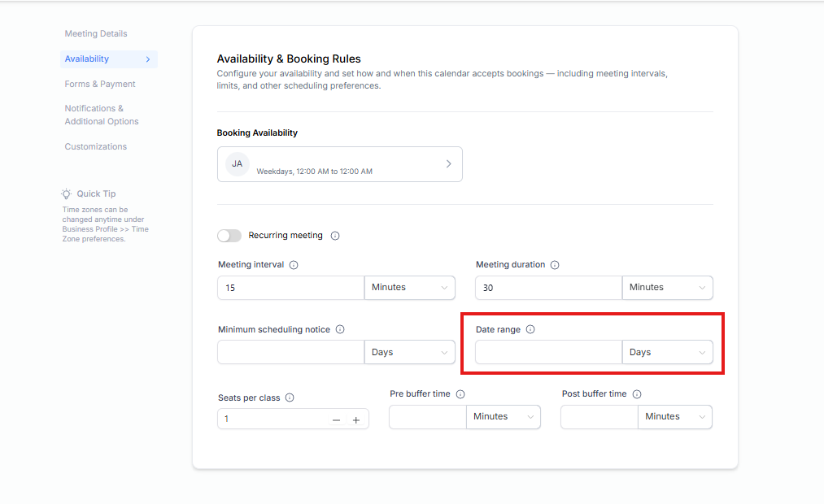Increase seats per class with plus button
This screenshot has height=504, width=824.
click(355, 420)
